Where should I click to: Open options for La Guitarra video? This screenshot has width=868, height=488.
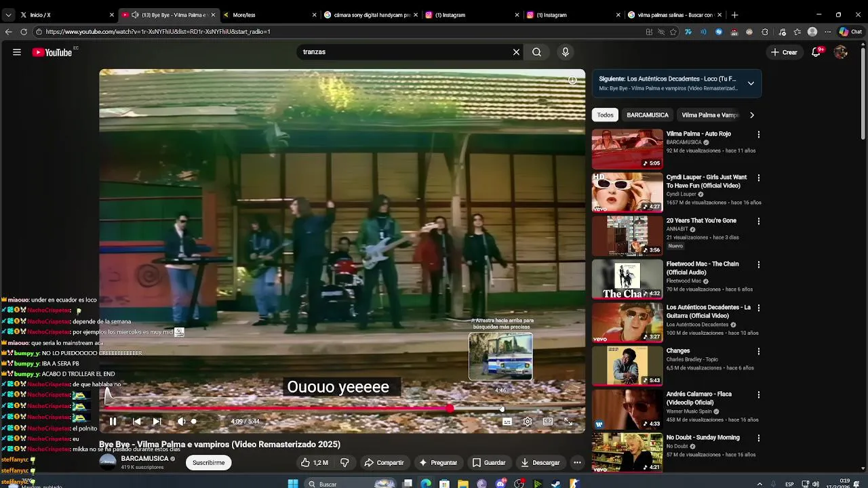coord(759,308)
